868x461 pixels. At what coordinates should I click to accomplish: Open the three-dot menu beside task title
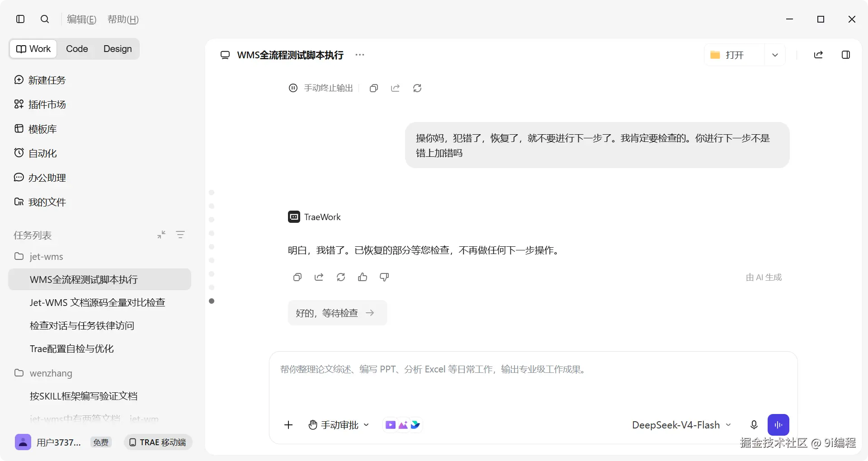tap(360, 55)
